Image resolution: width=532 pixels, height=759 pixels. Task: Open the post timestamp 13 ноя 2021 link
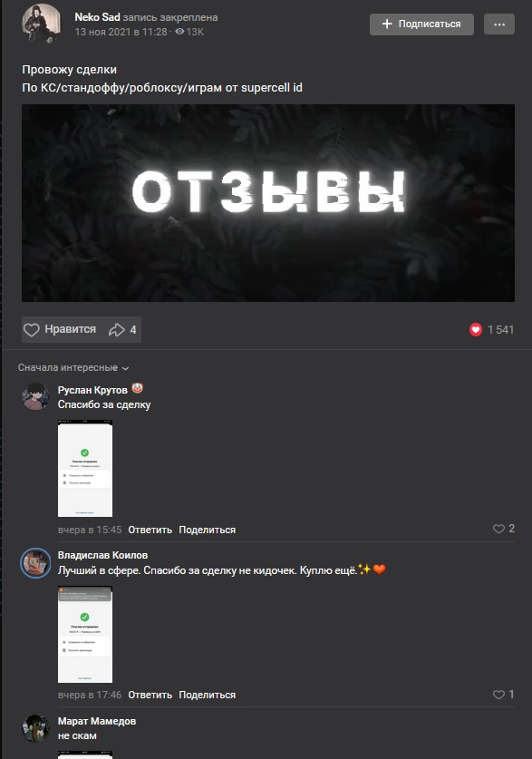(x=121, y=32)
